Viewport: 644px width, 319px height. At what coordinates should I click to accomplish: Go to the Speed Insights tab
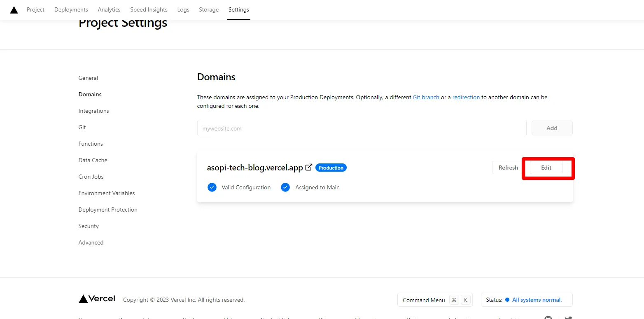click(149, 9)
